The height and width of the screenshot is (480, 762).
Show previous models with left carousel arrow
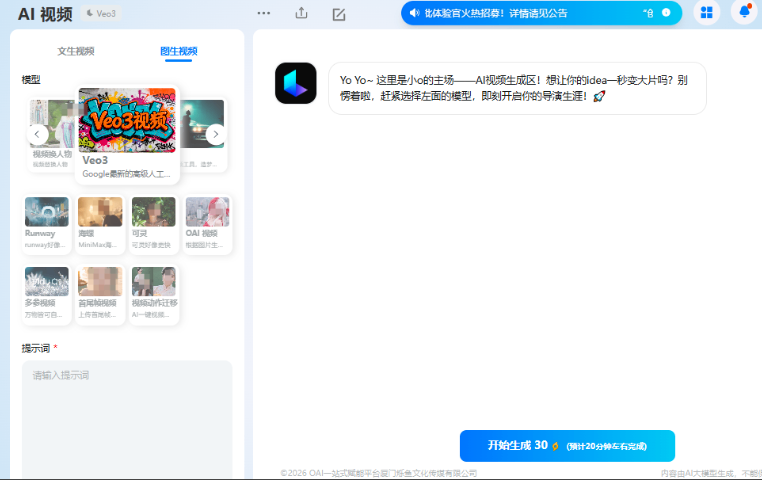point(37,135)
